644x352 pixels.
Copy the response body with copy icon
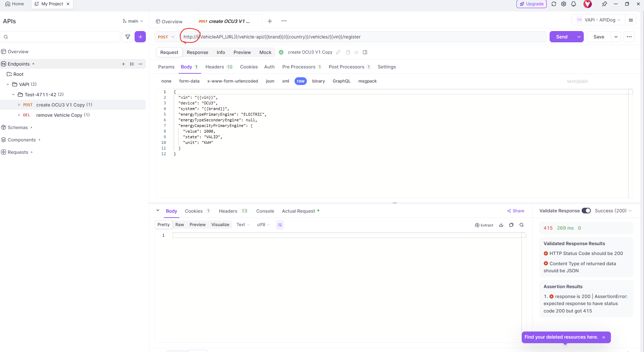click(x=511, y=225)
